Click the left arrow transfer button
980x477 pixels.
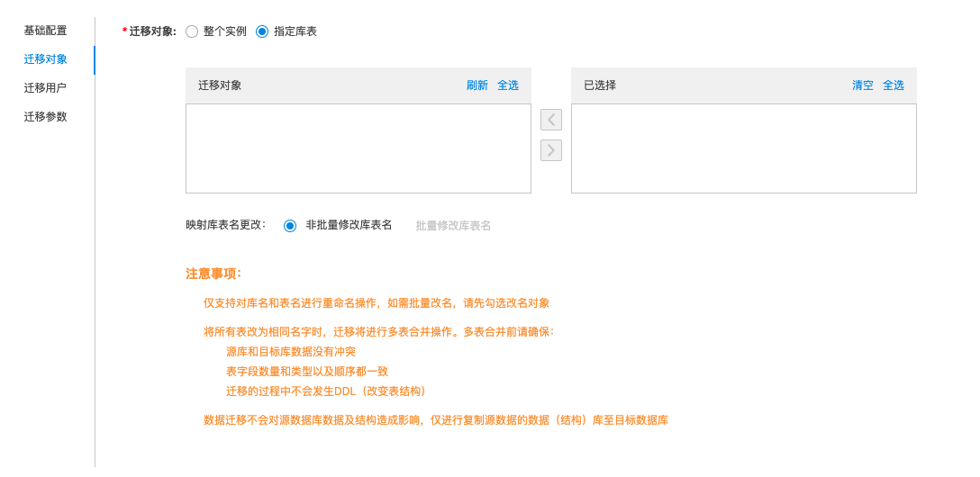(551, 120)
